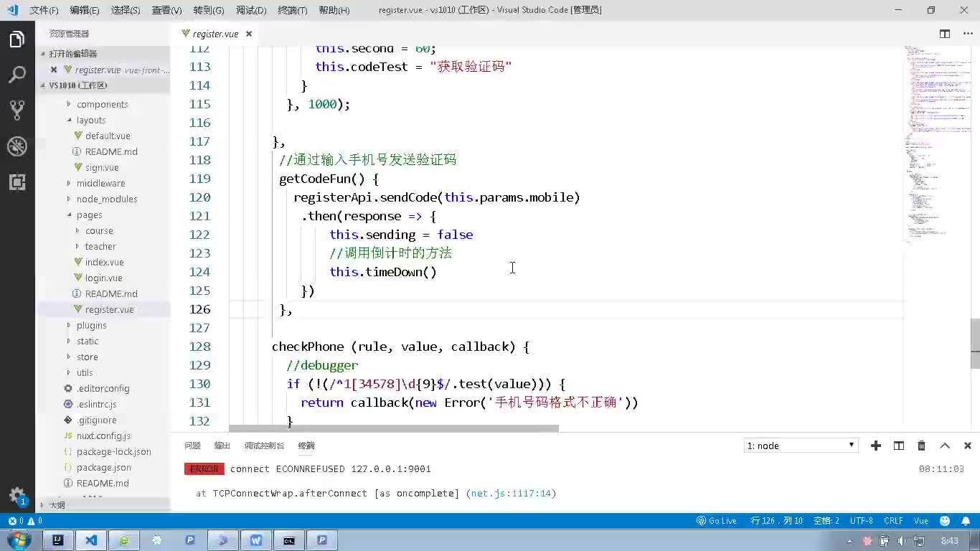Click the split editor icon
This screenshot has width=980, height=551.
[945, 34]
